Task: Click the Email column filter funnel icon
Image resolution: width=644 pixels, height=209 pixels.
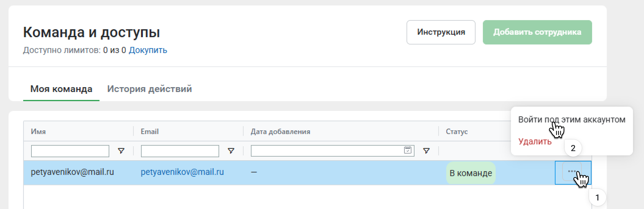Action: point(231,151)
